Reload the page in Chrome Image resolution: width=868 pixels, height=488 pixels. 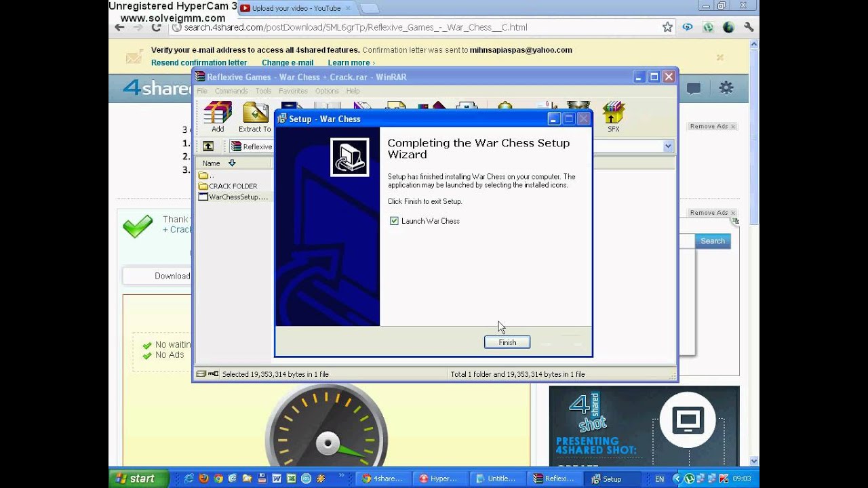coord(157,27)
